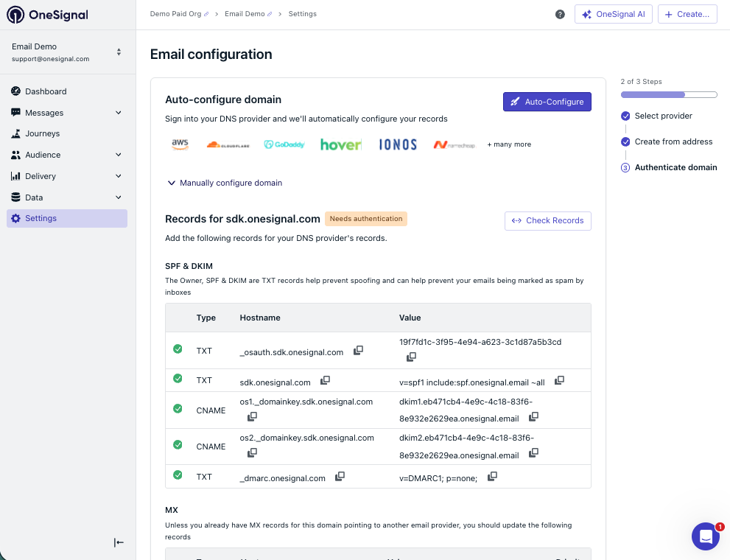The image size is (730, 560).
Task: Copy the v=spf1 include value
Action: click(x=559, y=380)
